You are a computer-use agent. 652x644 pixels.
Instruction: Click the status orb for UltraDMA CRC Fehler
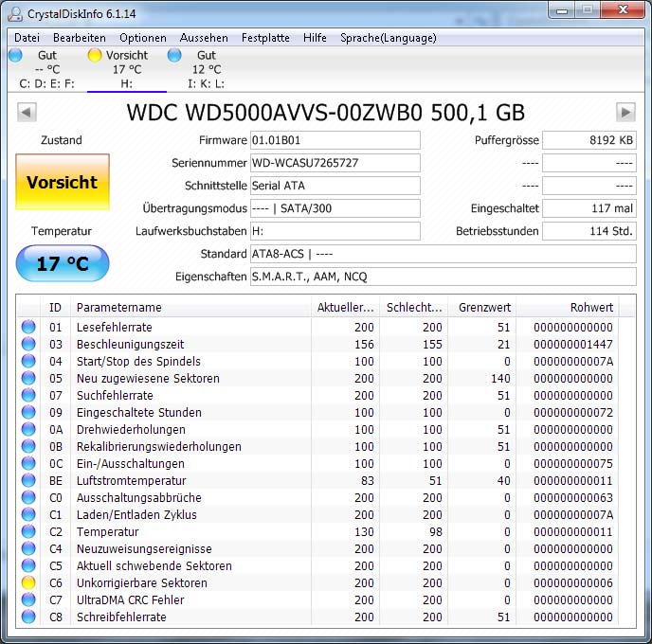point(28,599)
